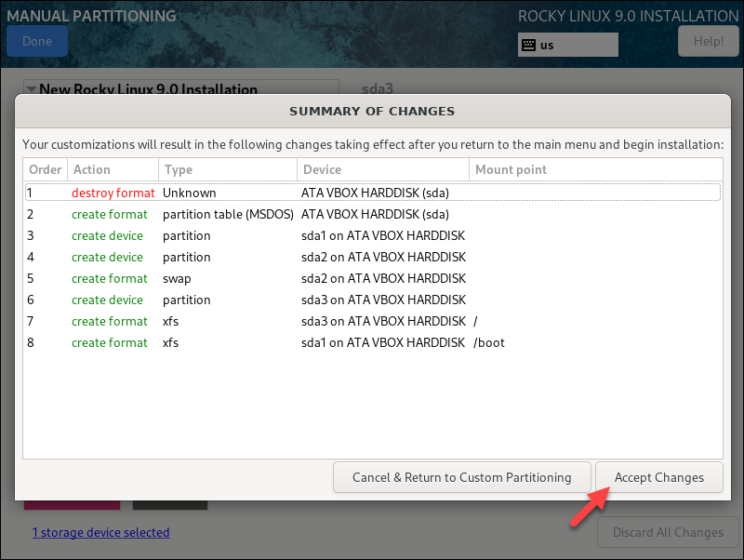Click the '/' mount point in row 7
The height and width of the screenshot is (560, 744).
pos(475,321)
